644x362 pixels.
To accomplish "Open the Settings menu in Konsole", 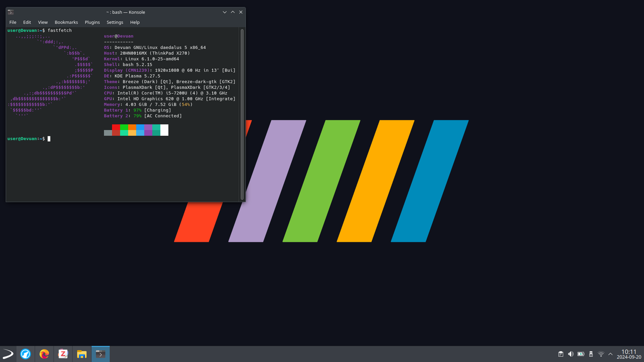I will [115, 22].
